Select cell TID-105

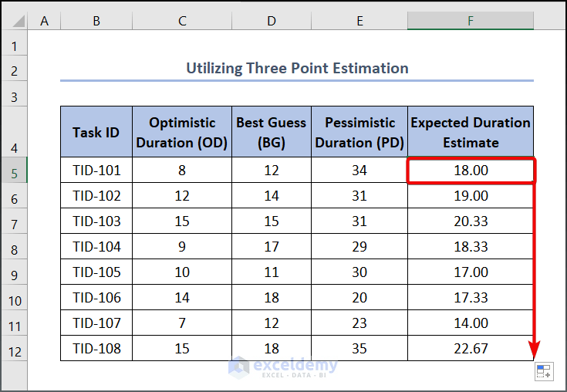click(x=96, y=272)
